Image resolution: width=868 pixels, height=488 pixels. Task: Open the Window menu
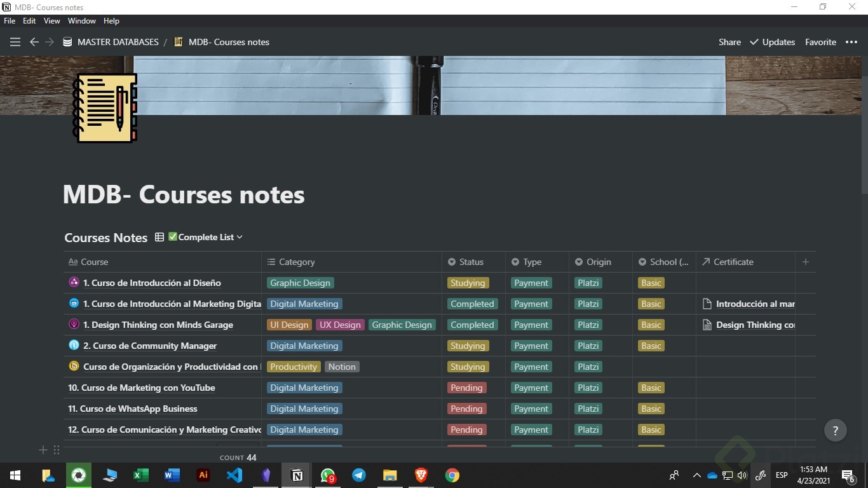coord(82,21)
